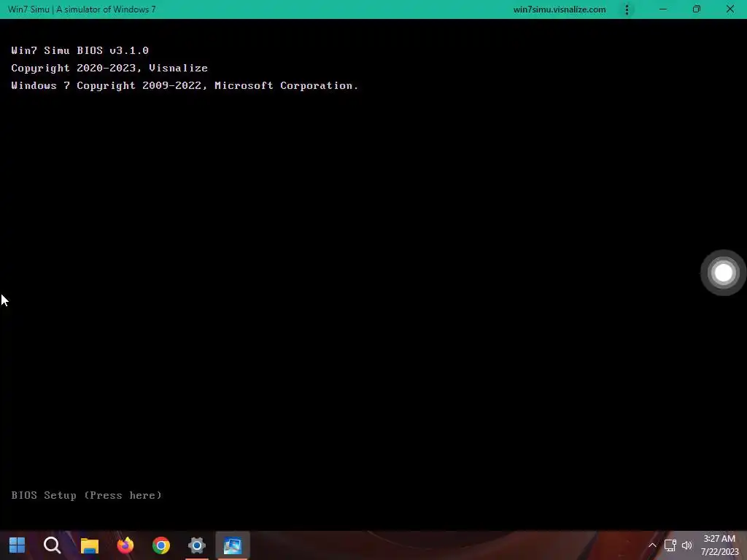Open BIOS Setup (Press here) link
Viewport: 747px width, 560px height.
click(x=86, y=495)
